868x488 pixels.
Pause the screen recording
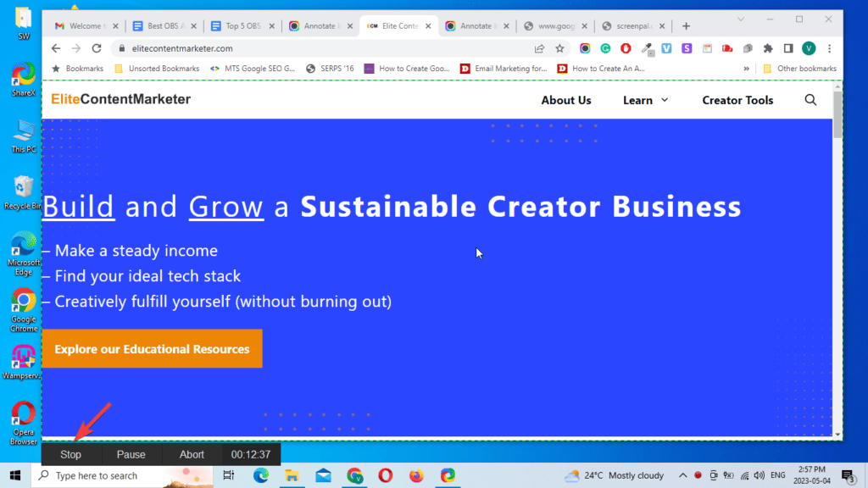(131, 455)
